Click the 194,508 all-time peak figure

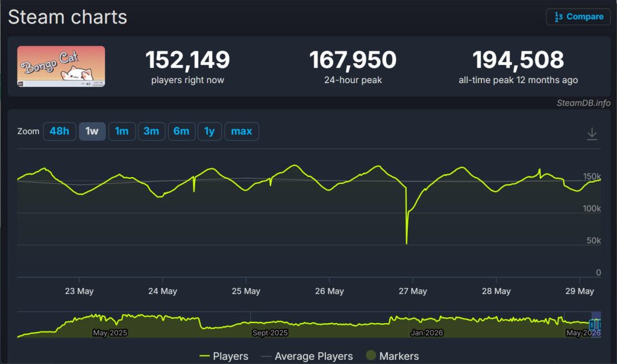tap(518, 60)
